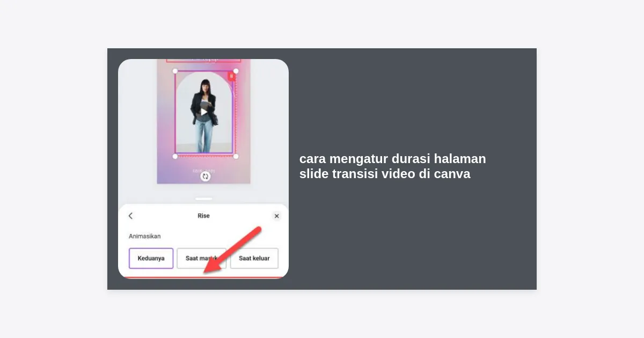Close the Rise animation panel
This screenshot has height=338, width=644.
point(276,216)
